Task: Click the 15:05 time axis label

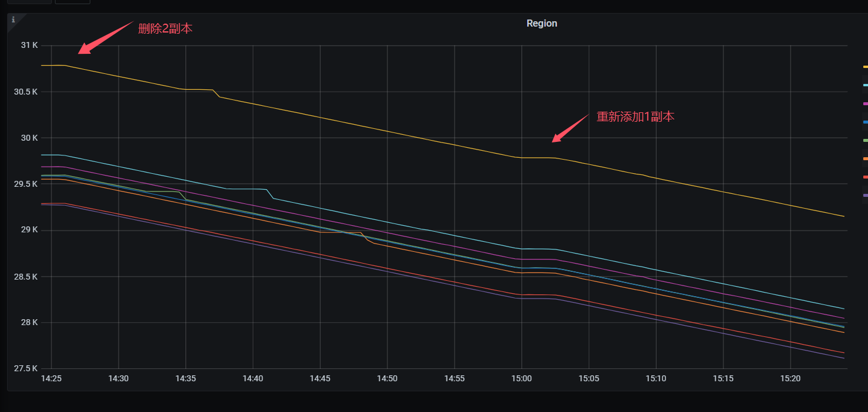Action: 589,378
